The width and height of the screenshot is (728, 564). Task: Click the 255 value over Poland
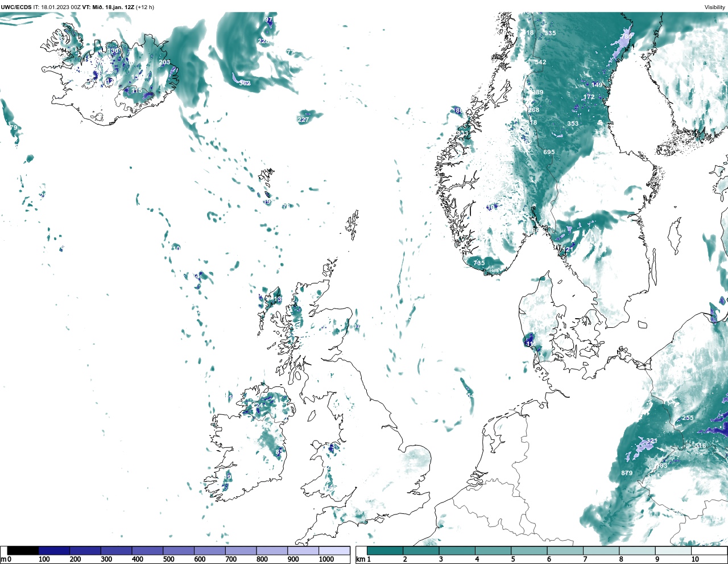tap(688, 418)
